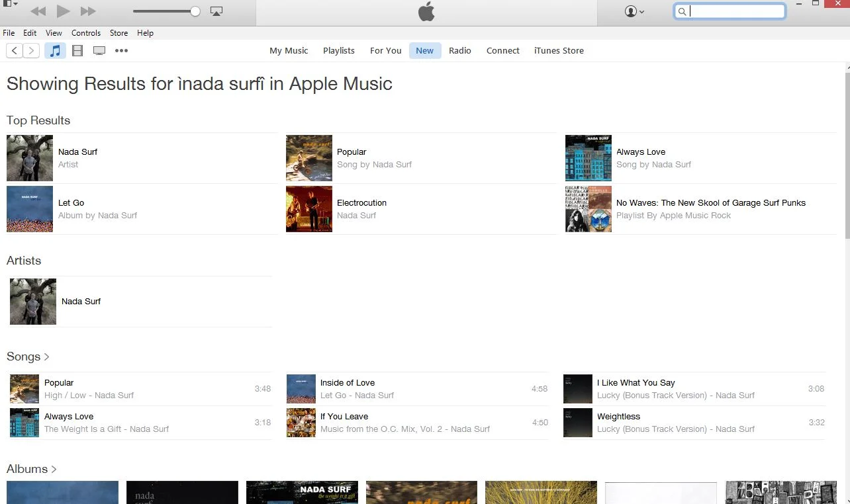Click the Let Go album title
Image resolution: width=850 pixels, height=504 pixels.
click(x=71, y=203)
